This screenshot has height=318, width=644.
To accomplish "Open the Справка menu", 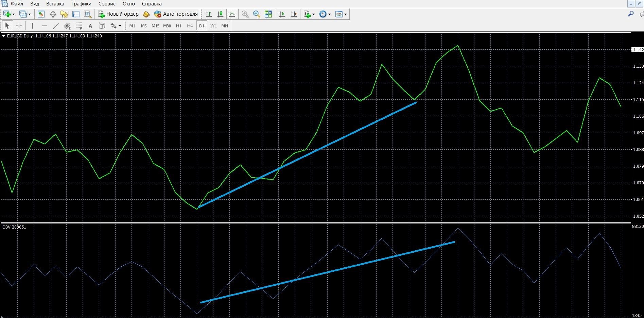I will click(x=152, y=4).
